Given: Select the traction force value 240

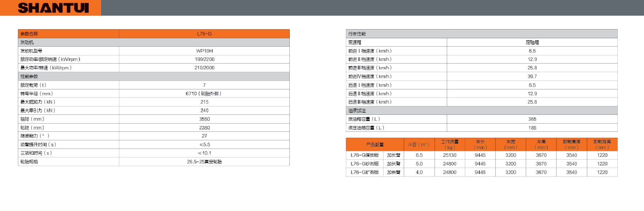Looking at the screenshot, I should coord(204,110).
